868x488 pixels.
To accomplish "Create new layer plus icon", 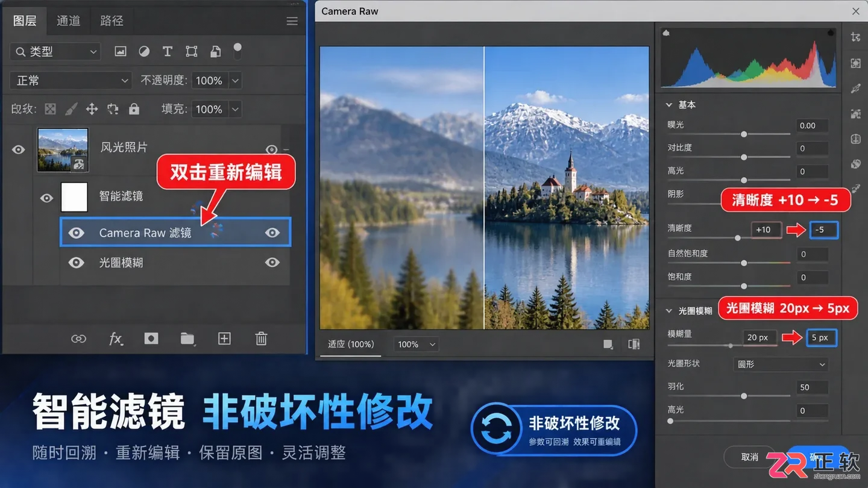I will pyautogui.click(x=224, y=339).
